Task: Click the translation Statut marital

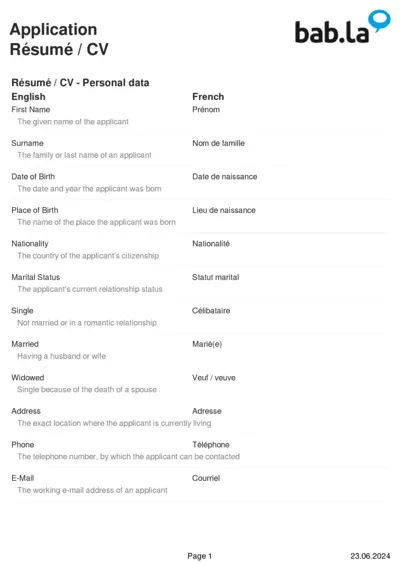Action: tap(216, 277)
